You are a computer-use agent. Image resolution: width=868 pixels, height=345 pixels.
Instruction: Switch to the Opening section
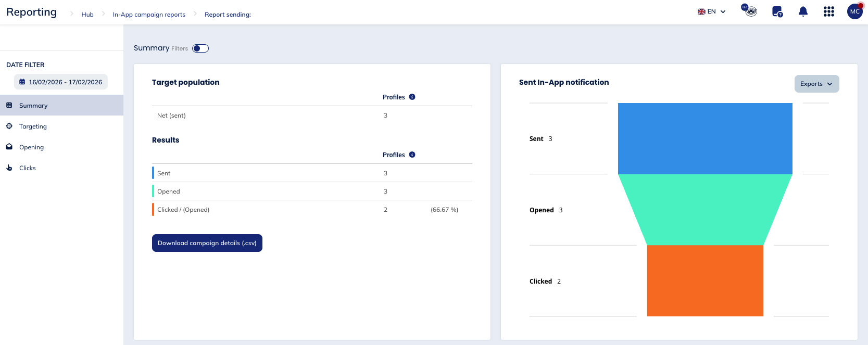(x=31, y=147)
